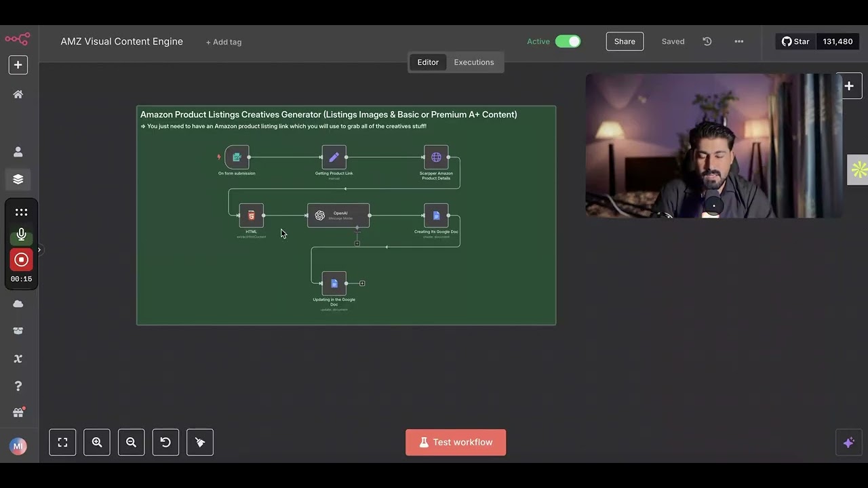
Task: Open the Help question mark menu
Action: click(x=18, y=386)
